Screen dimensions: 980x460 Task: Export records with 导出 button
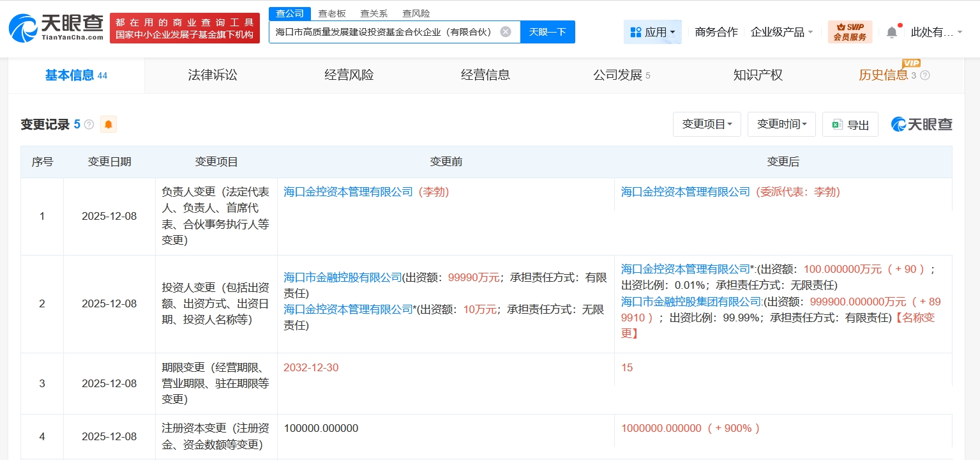click(850, 125)
